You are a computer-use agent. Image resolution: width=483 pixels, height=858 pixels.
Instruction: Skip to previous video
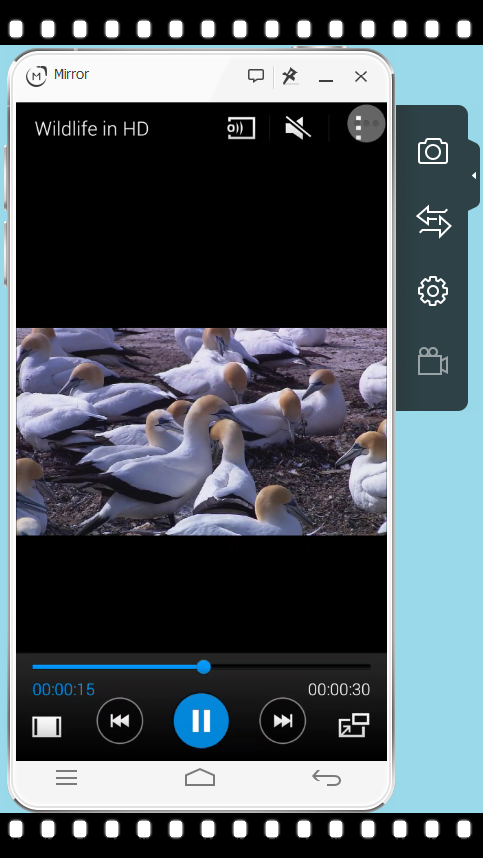point(120,721)
